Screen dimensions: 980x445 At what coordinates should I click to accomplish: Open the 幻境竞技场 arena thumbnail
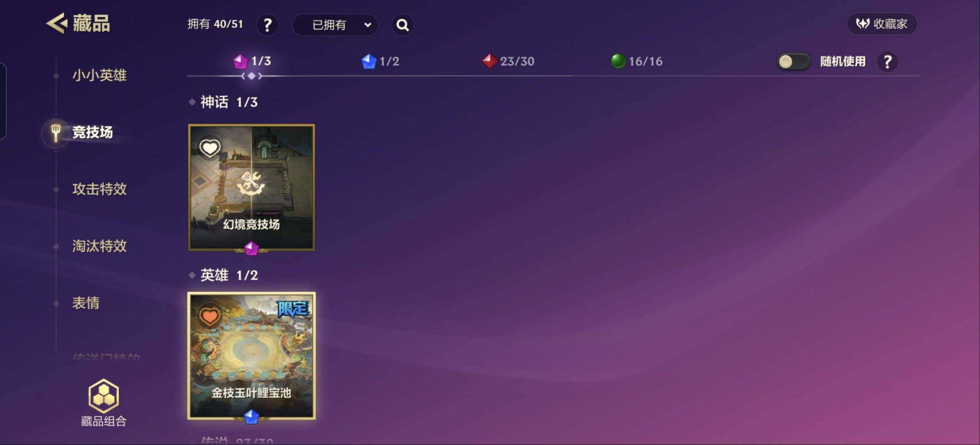coord(252,187)
